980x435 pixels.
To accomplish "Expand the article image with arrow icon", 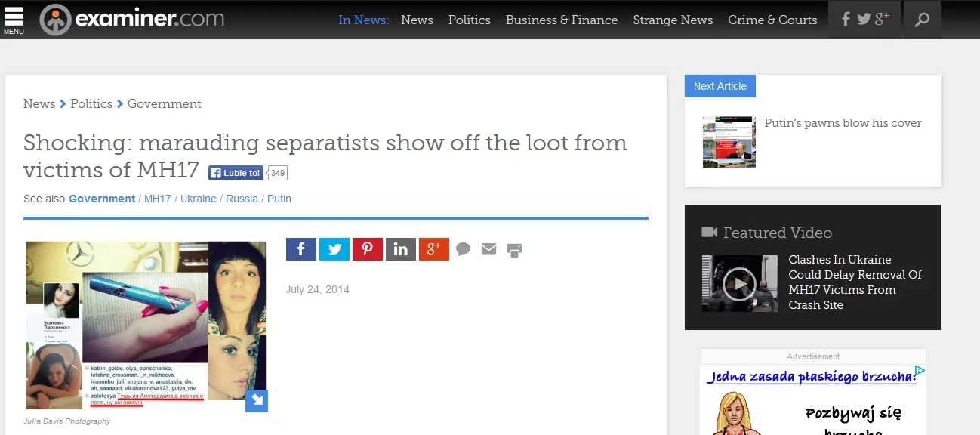I will point(257,401).
